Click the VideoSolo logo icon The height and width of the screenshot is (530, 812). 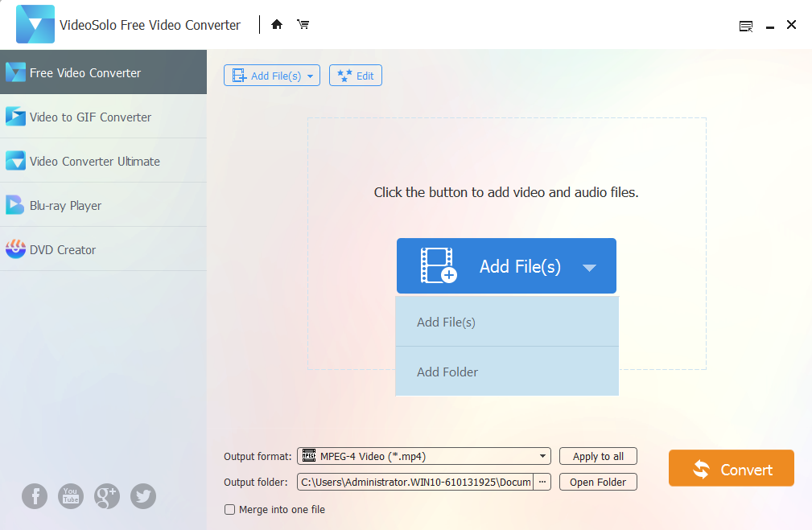pyautogui.click(x=35, y=24)
